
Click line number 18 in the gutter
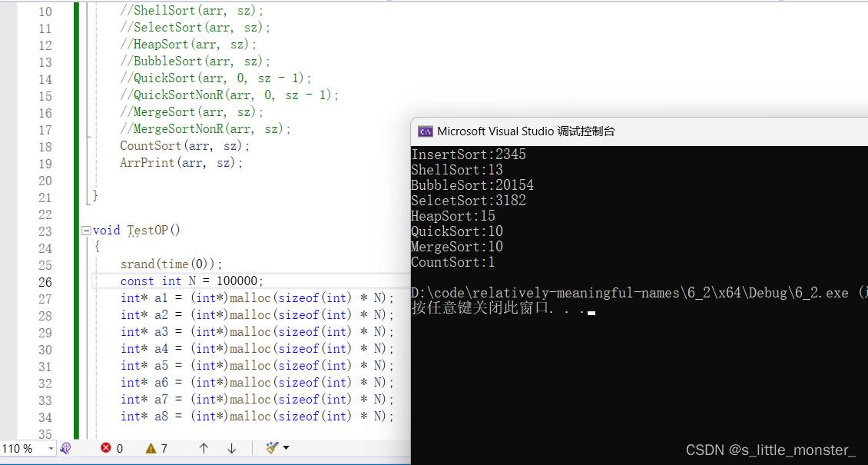click(x=45, y=147)
